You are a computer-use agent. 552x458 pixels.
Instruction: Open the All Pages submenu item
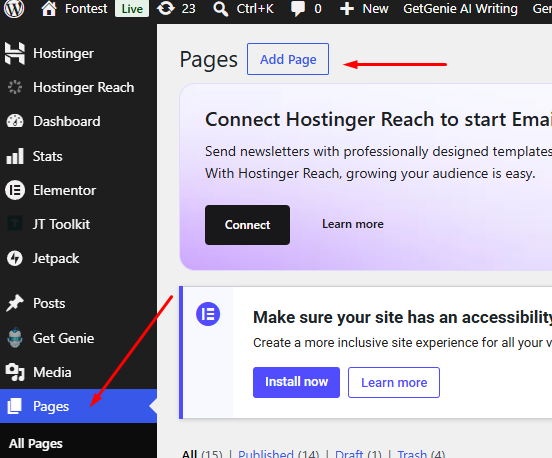pyautogui.click(x=36, y=444)
